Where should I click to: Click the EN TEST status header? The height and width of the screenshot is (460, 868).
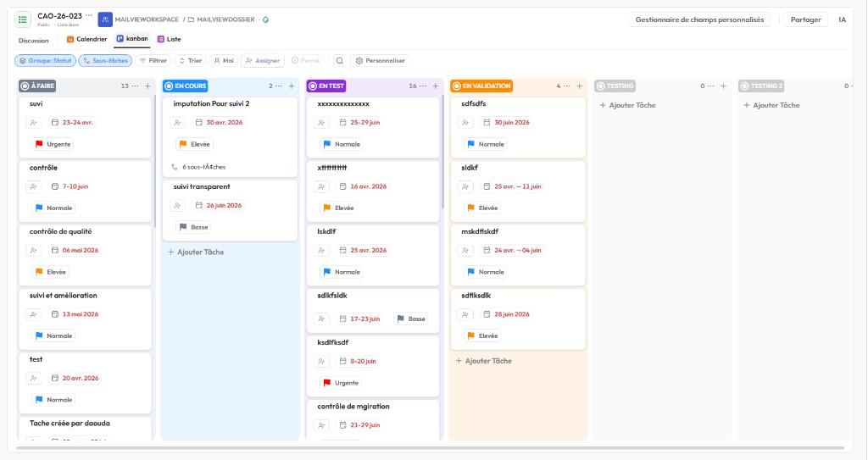click(326, 86)
